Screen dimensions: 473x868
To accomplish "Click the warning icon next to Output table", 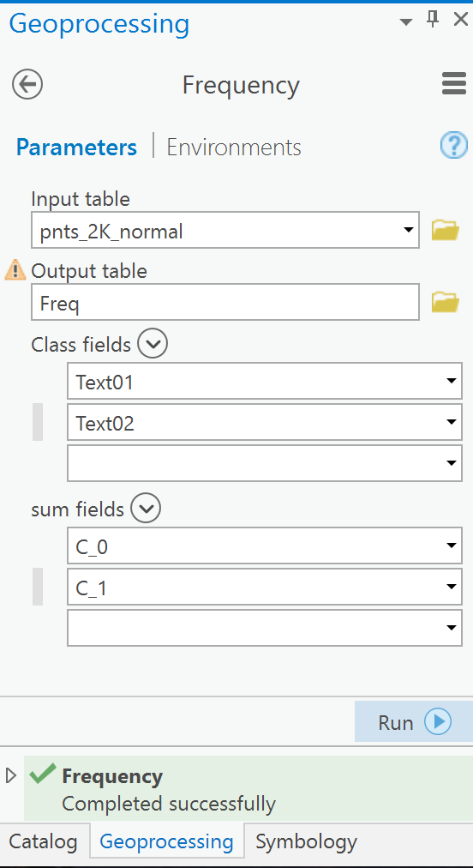I will [15, 271].
